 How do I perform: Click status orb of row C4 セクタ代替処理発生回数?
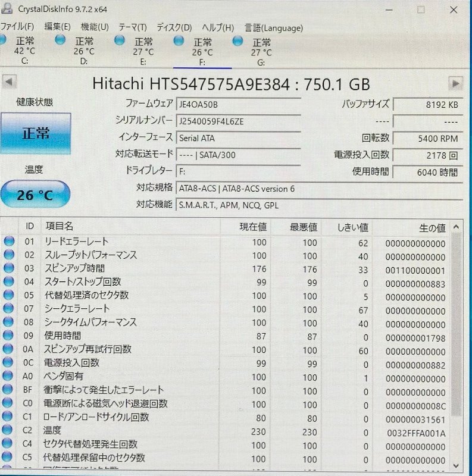click(7, 443)
